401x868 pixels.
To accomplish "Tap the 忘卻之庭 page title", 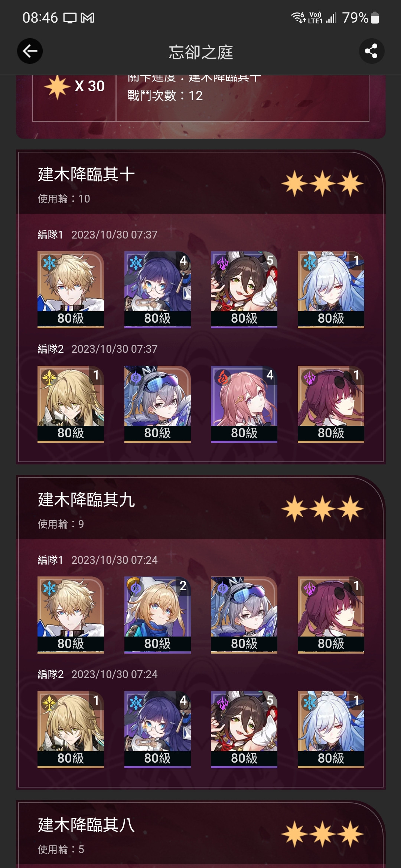I will pos(201,52).
